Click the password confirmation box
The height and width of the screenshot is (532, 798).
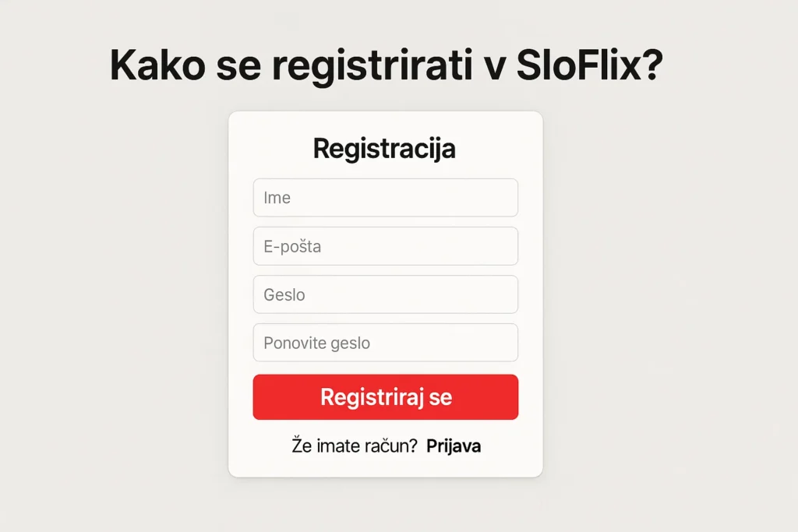(x=386, y=343)
